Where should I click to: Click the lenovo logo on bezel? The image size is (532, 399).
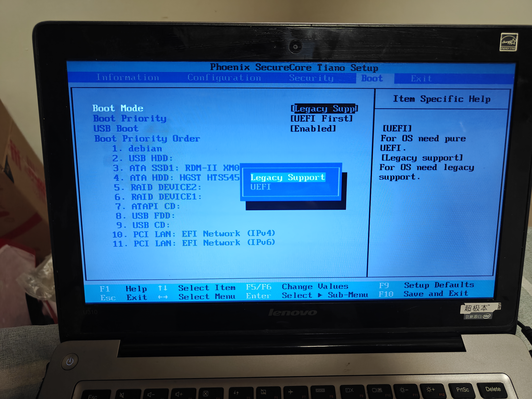pyautogui.click(x=292, y=312)
